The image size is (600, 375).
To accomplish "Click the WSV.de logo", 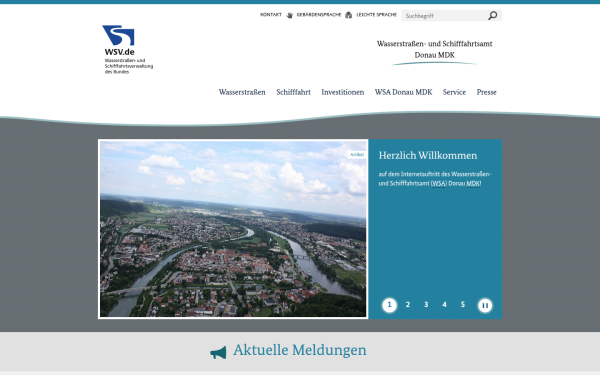I will [128, 50].
